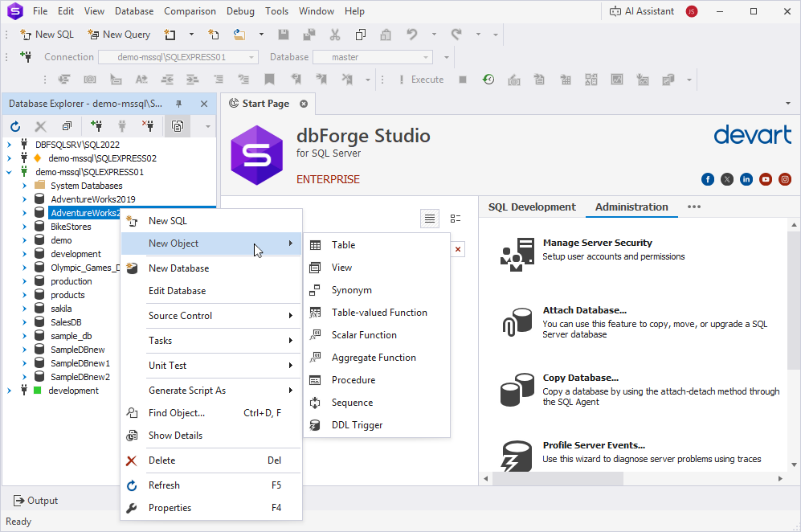Expand the AdventureWorks2019 database node

[x=24, y=198]
